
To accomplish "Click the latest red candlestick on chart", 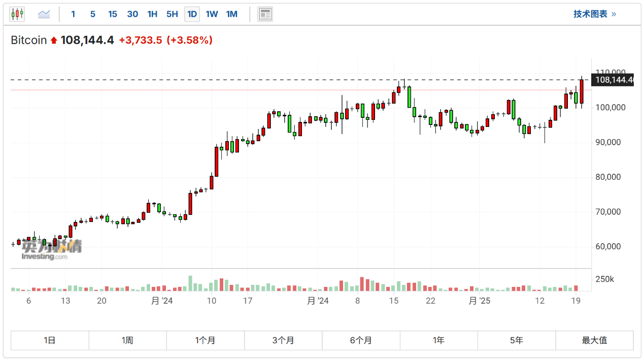I will 582,91.
